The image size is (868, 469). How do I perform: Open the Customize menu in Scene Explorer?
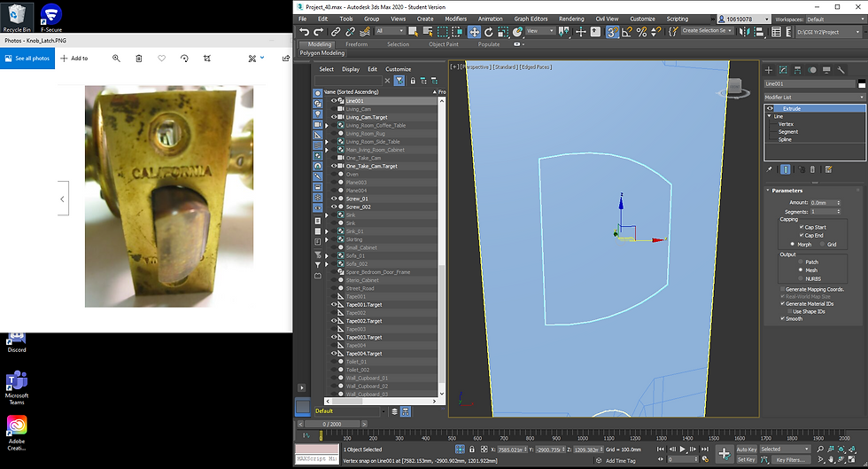pos(398,69)
